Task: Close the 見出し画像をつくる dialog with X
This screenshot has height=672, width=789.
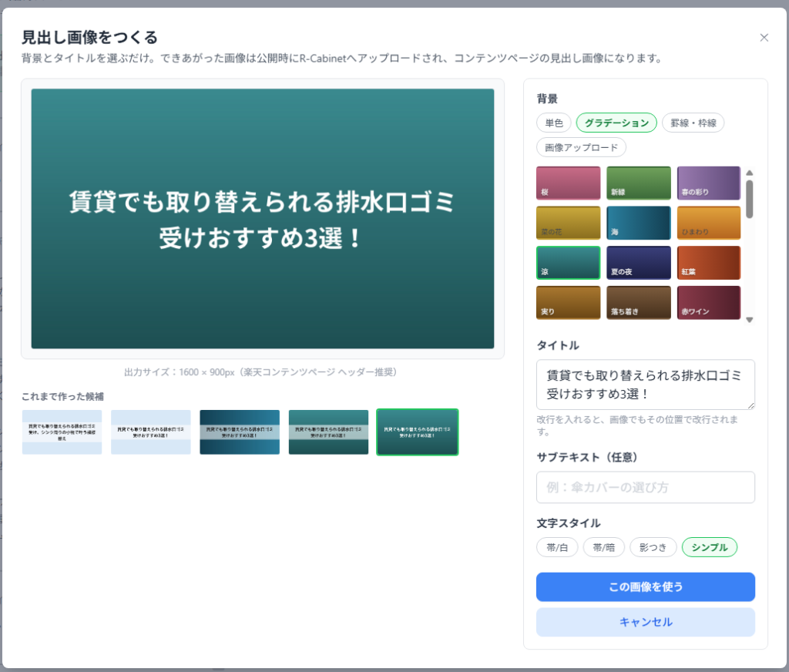Action: click(x=764, y=38)
